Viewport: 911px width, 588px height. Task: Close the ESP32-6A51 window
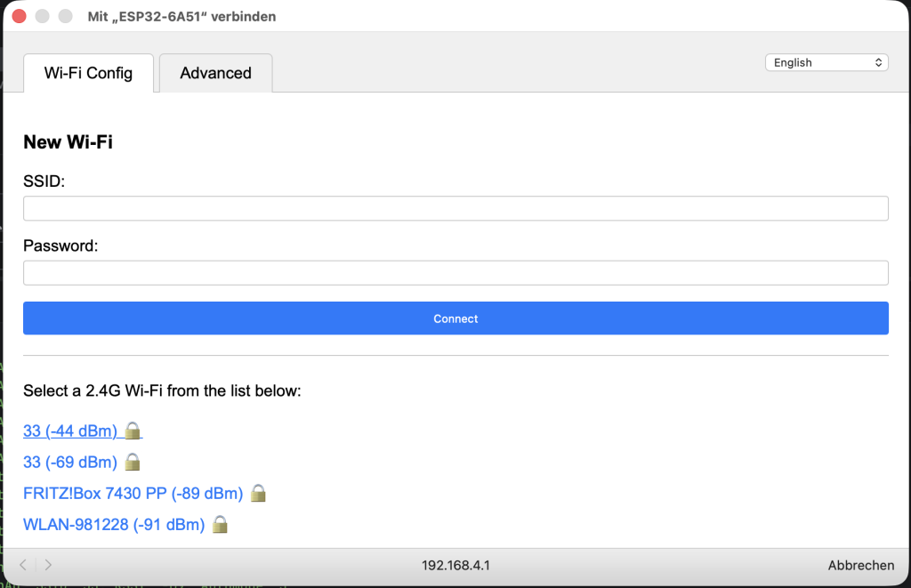pyautogui.click(x=19, y=16)
